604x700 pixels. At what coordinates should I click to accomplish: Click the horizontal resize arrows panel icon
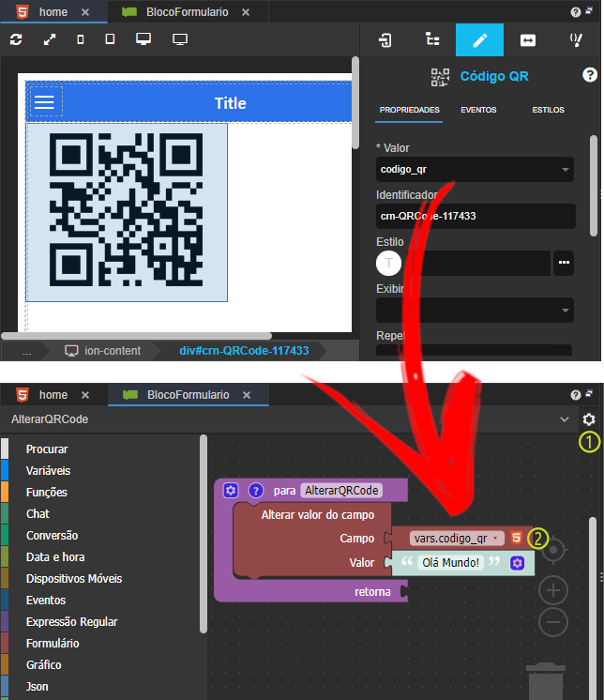point(528,40)
